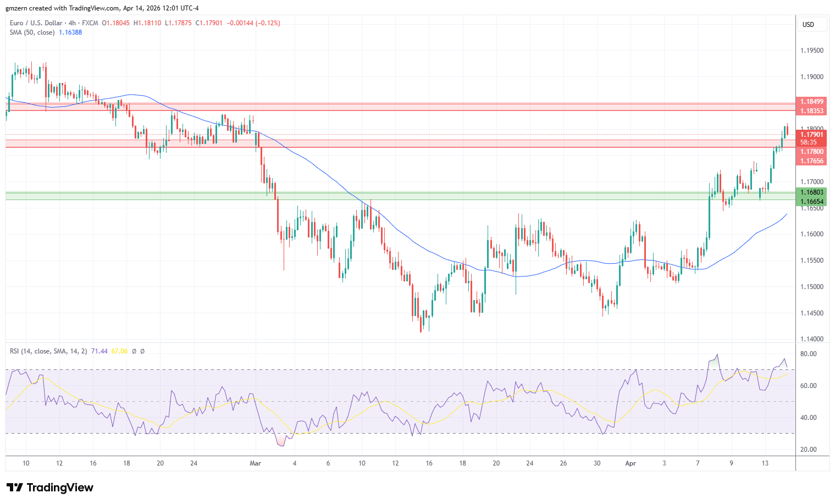Click the RSI value 71.44
Viewport: 835px width, 504px height.
click(99, 351)
